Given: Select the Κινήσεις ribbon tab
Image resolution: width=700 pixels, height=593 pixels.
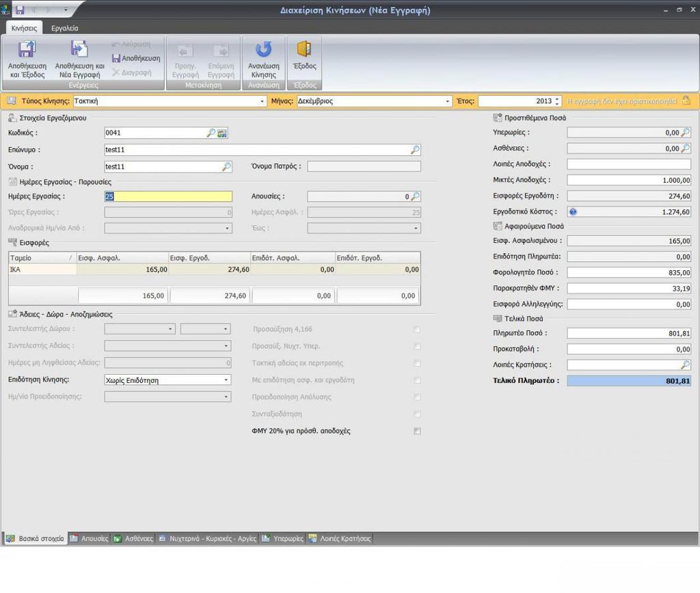Looking at the screenshot, I should click(24, 28).
